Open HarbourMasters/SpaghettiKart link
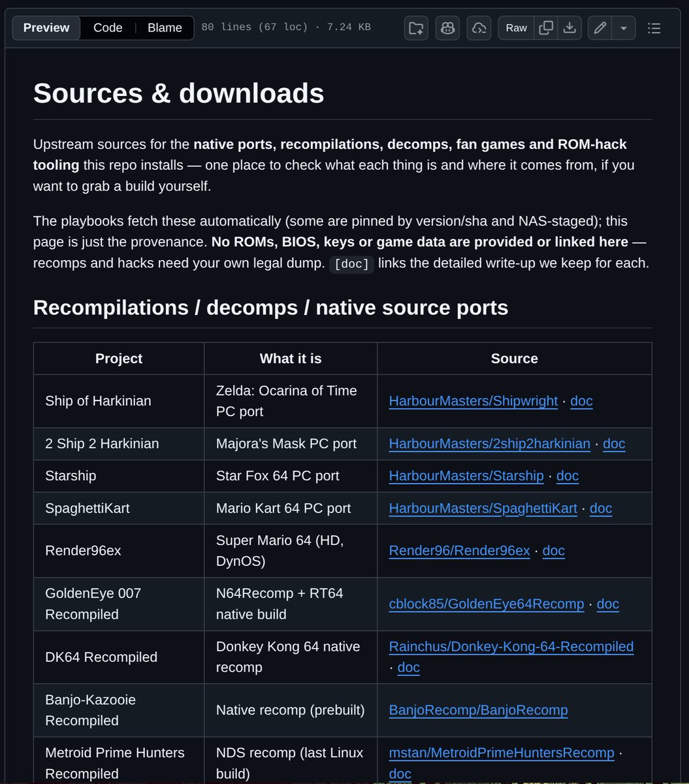Screen dimensions: 689x784 click(x=483, y=508)
